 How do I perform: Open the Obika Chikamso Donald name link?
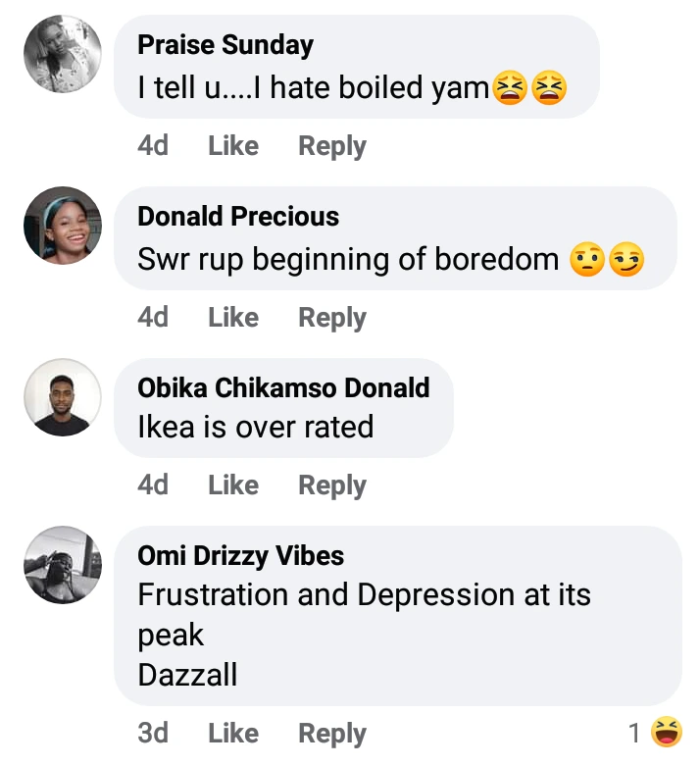coord(283,387)
